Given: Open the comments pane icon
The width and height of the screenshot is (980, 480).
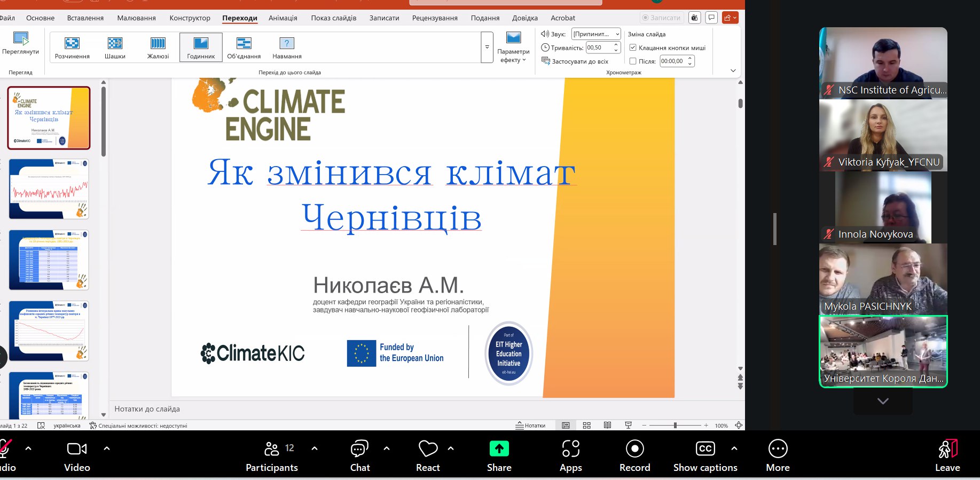Looking at the screenshot, I should coord(711,18).
